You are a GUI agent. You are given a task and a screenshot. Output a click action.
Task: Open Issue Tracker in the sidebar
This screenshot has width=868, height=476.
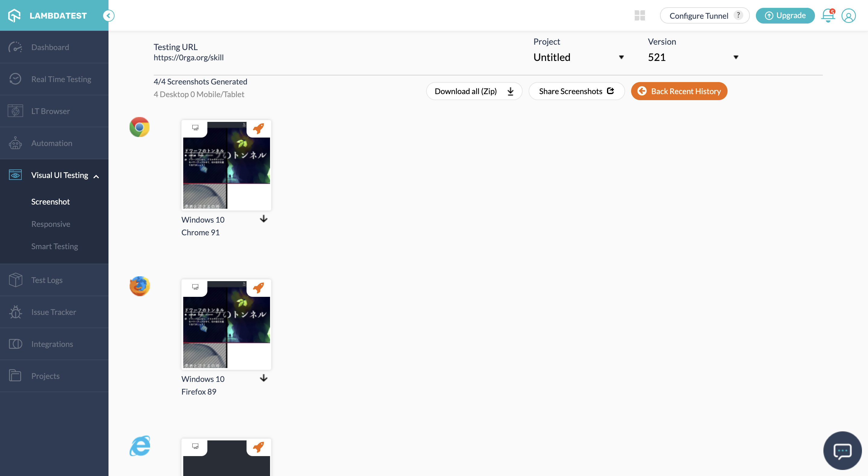(54, 312)
